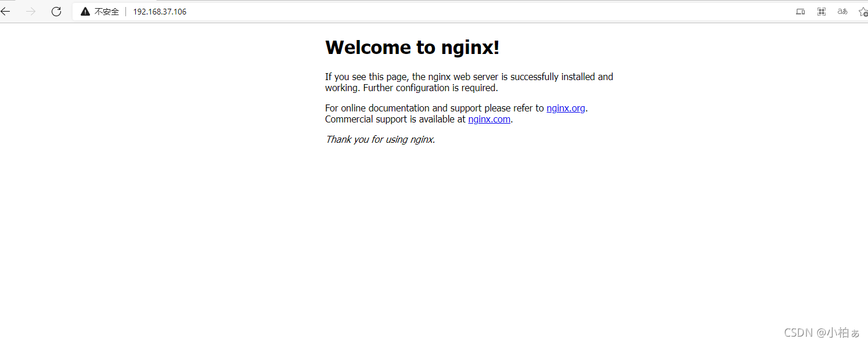Image resolution: width=868 pixels, height=343 pixels.
Task: Click the 不安全 security label
Action: (107, 12)
